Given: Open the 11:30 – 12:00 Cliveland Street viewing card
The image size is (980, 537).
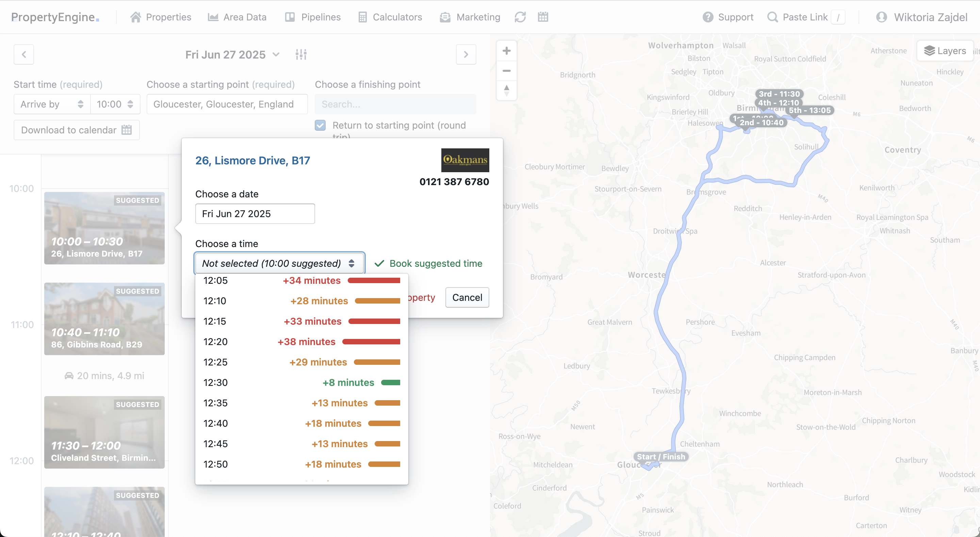Looking at the screenshot, I should (x=104, y=432).
